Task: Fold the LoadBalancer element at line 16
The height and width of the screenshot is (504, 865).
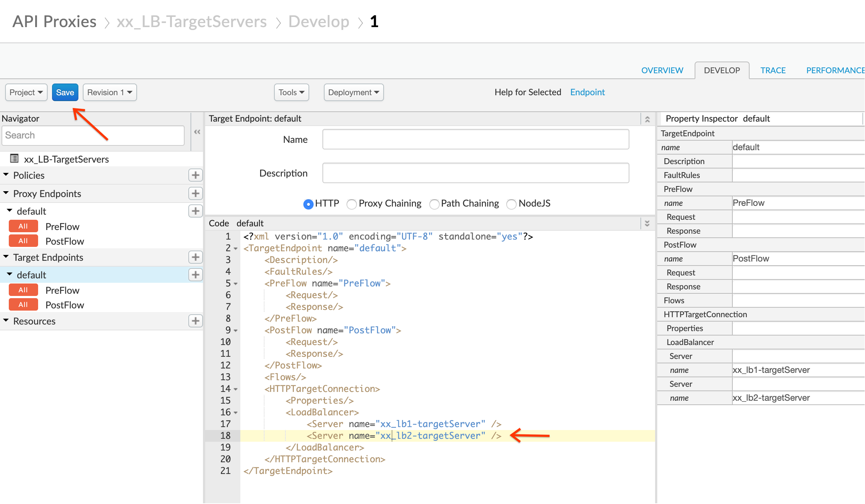Action: (236, 413)
